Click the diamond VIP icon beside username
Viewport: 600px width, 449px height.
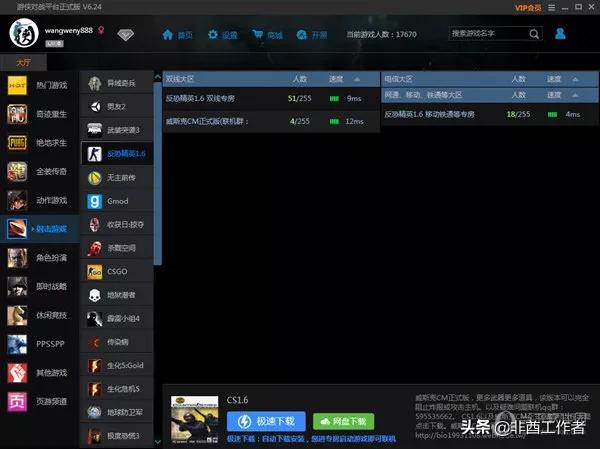point(126,35)
